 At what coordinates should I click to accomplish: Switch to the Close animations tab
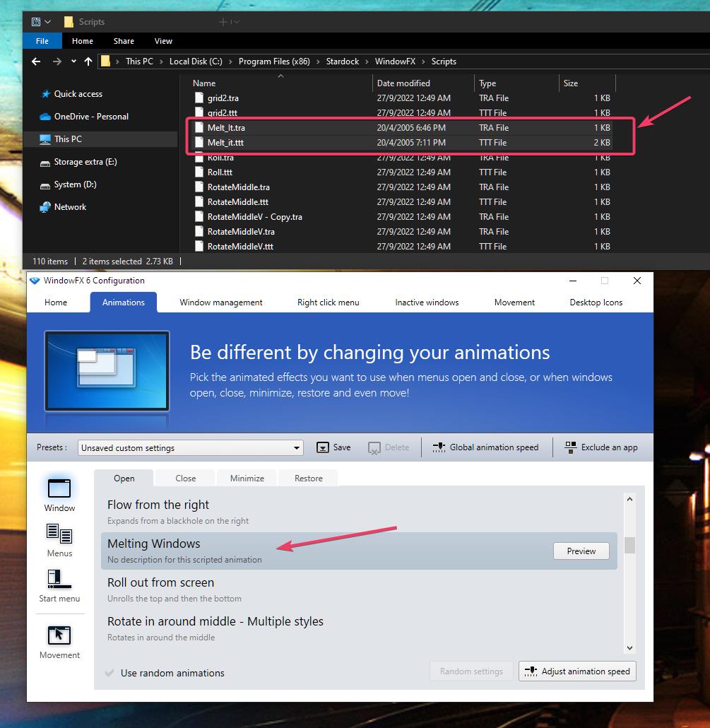click(x=186, y=479)
